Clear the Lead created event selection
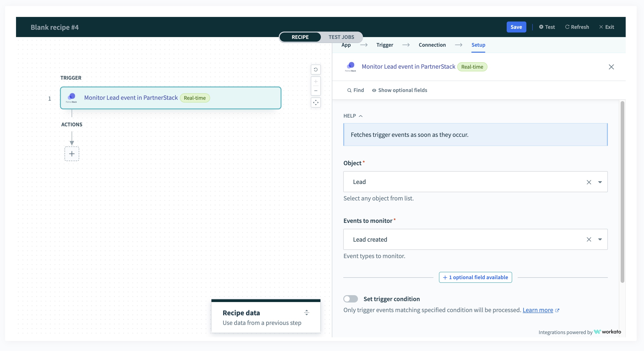 pos(589,240)
